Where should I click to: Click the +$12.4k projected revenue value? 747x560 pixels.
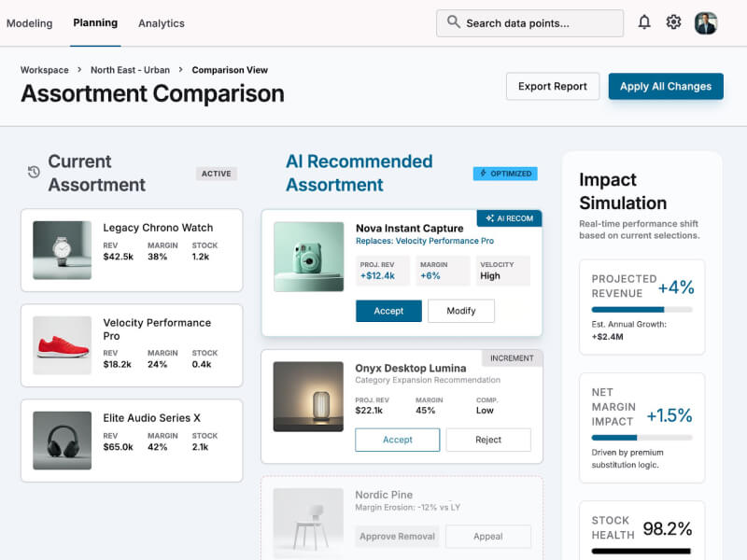377,275
